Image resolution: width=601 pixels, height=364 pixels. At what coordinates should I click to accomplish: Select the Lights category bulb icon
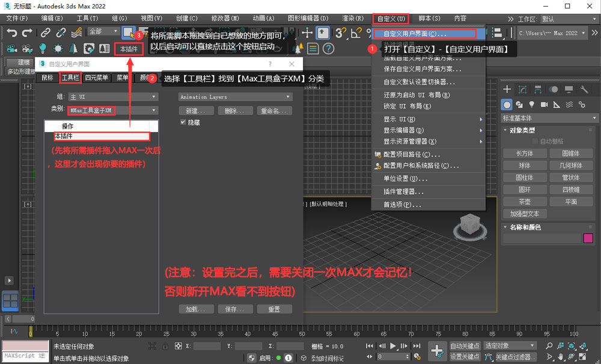(532, 105)
